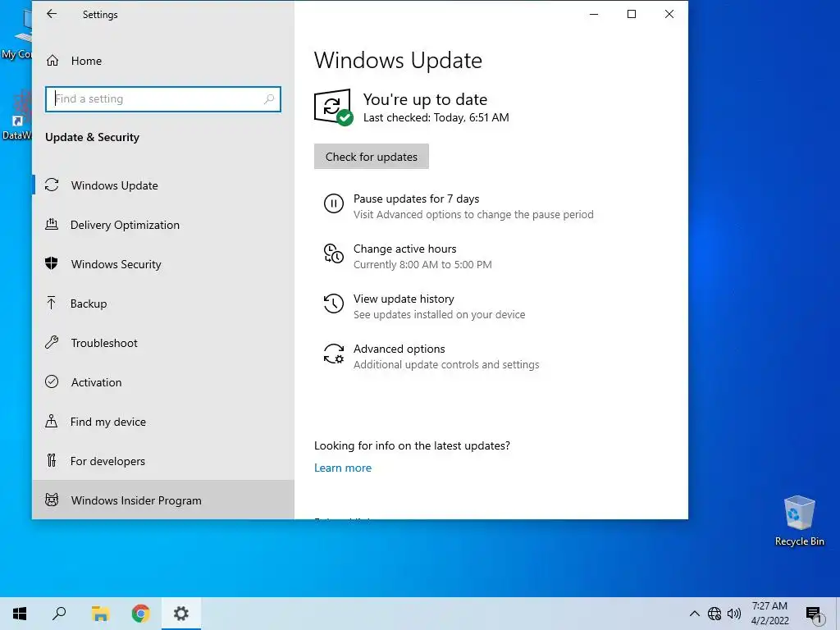Screen dimensions: 840x630
Task: Click the history icon for update history
Action: point(333,304)
